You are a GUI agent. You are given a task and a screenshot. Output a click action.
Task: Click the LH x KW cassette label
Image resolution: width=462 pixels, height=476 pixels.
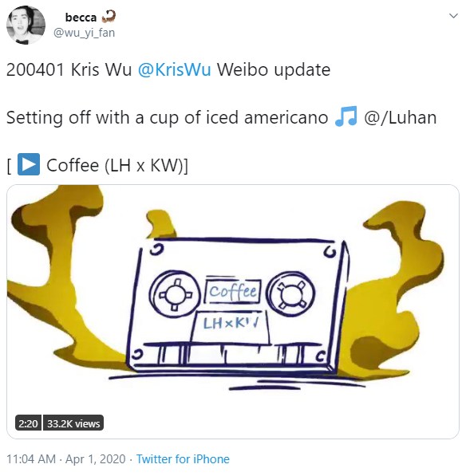(x=231, y=324)
